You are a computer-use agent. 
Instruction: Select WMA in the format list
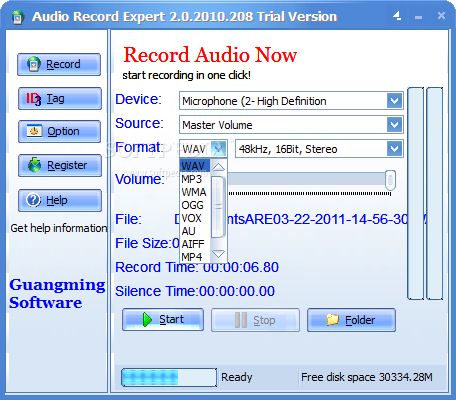click(x=195, y=192)
